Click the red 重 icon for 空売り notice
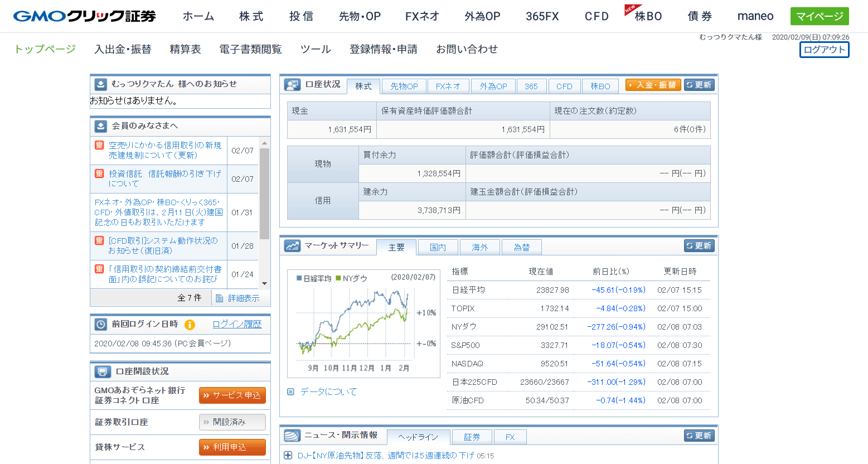Image resolution: width=868 pixels, height=464 pixels. point(99,145)
